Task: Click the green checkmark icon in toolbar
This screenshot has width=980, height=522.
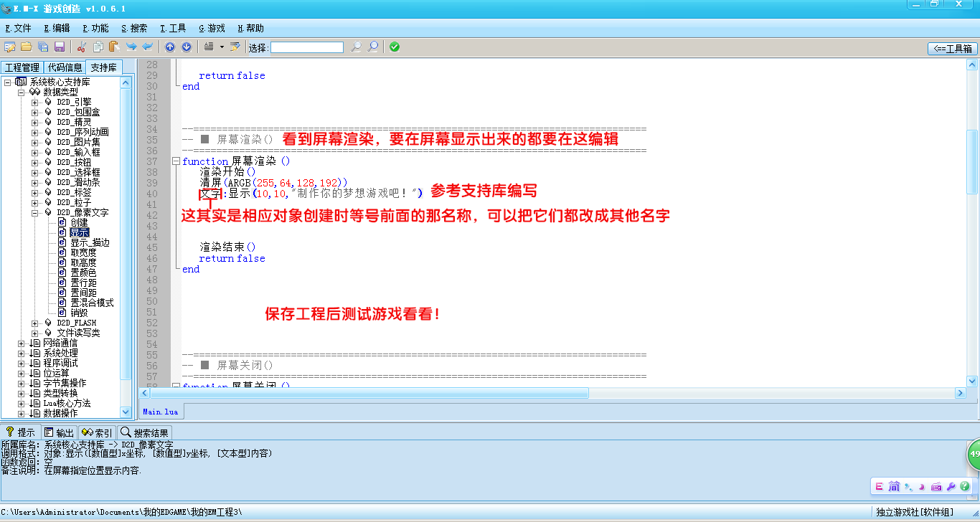Action: point(395,47)
